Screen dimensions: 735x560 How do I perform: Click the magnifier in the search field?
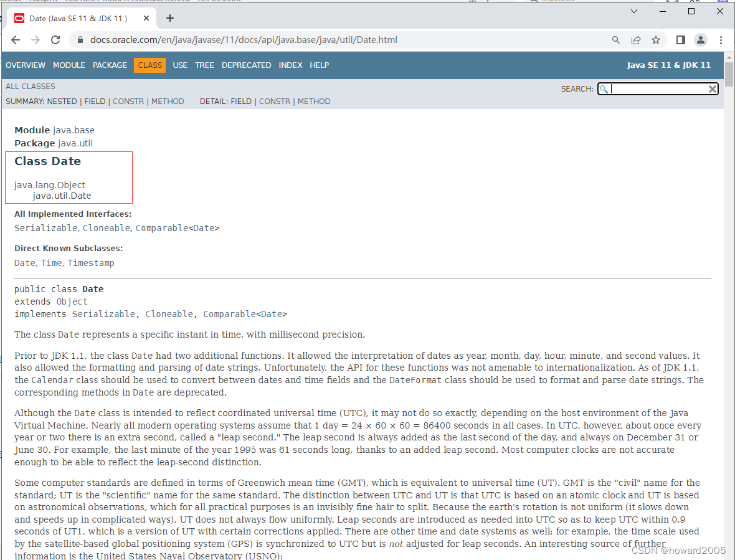click(604, 89)
